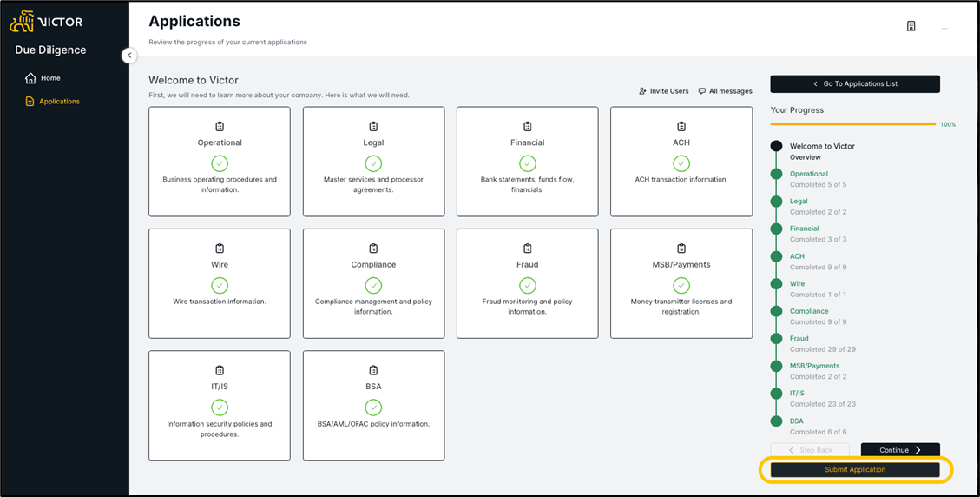
Task: Click the Compliance card clipboard icon
Action: [373, 248]
